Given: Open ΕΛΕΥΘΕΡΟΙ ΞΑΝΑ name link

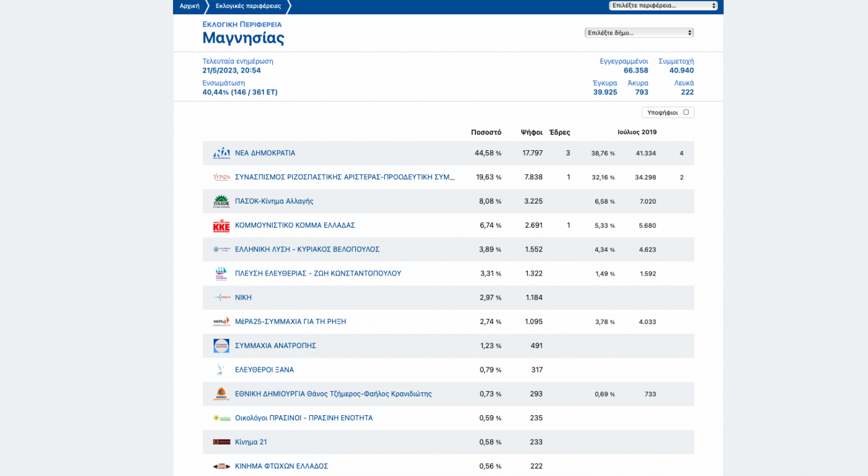Looking at the screenshot, I should [264, 370].
